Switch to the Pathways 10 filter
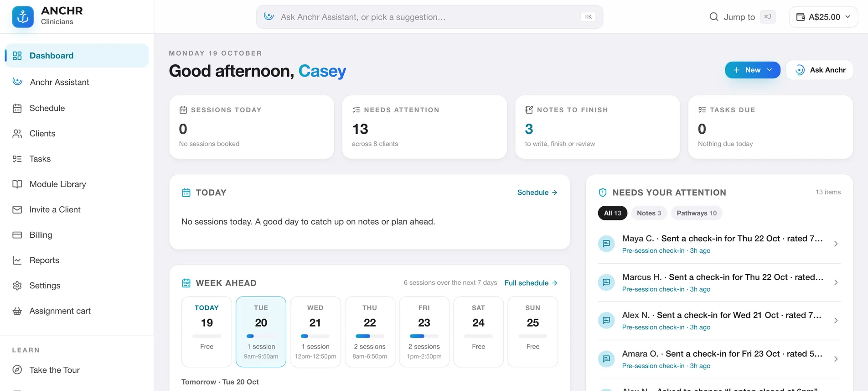 (697, 213)
